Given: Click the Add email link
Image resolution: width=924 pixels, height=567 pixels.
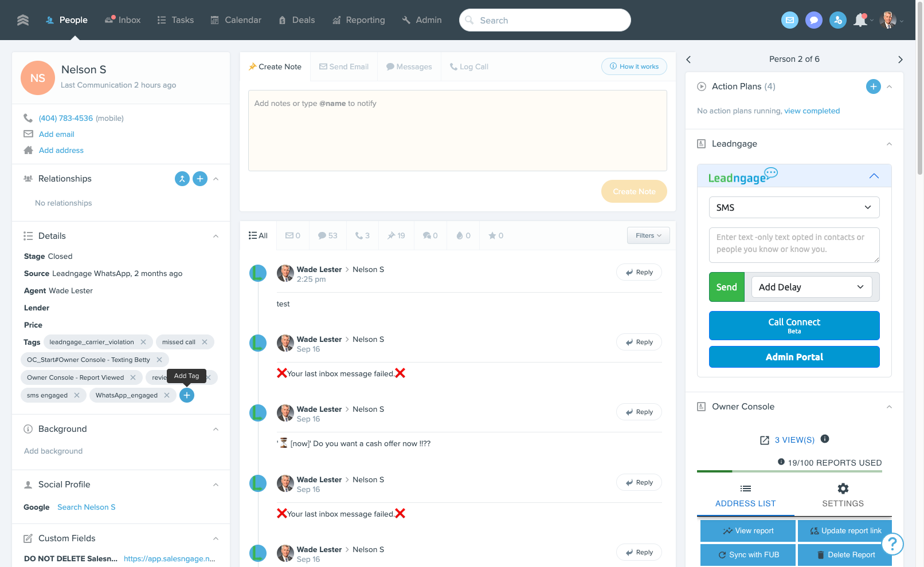Looking at the screenshot, I should click(x=57, y=134).
